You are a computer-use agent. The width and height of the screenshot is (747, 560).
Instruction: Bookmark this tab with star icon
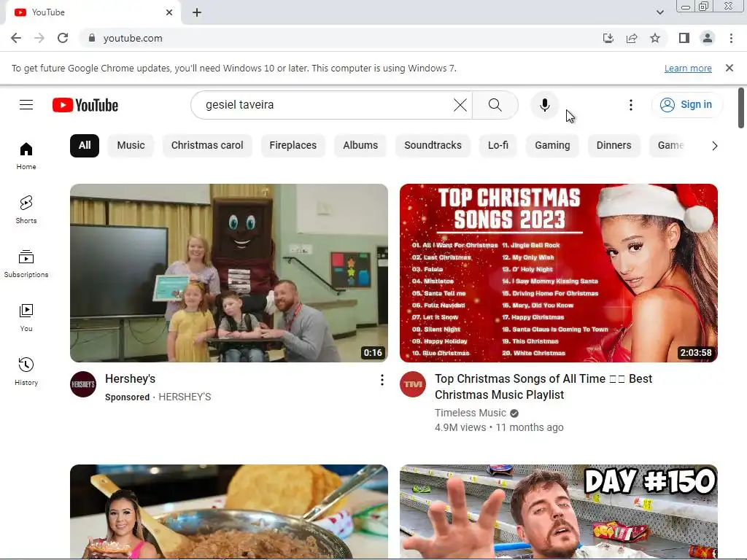coord(655,38)
